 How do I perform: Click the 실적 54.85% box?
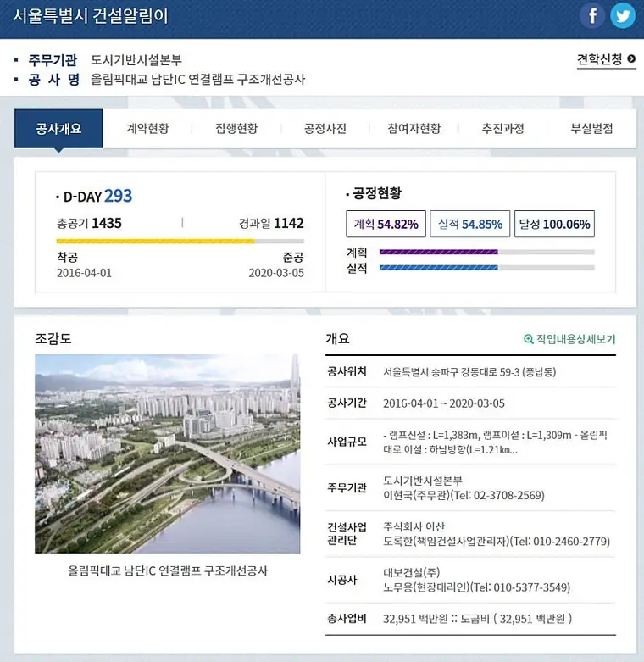(469, 224)
